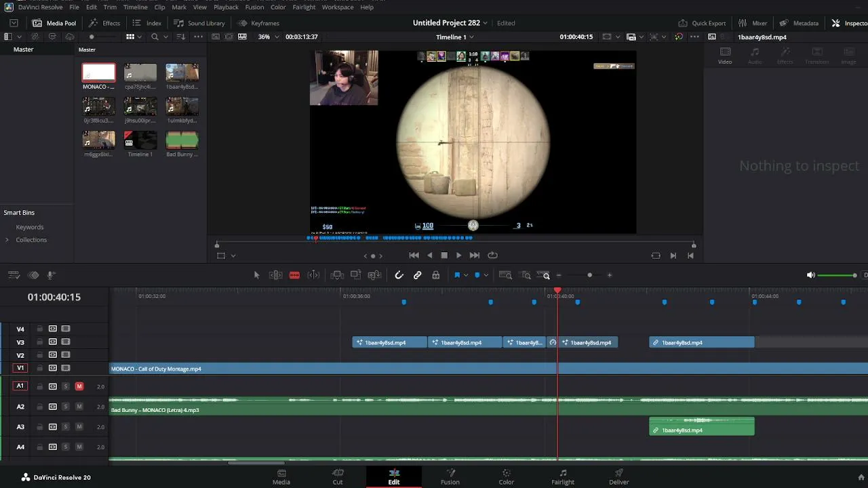Image resolution: width=868 pixels, height=488 pixels.
Task: Open the Mixer panel
Action: coord(753,23)
